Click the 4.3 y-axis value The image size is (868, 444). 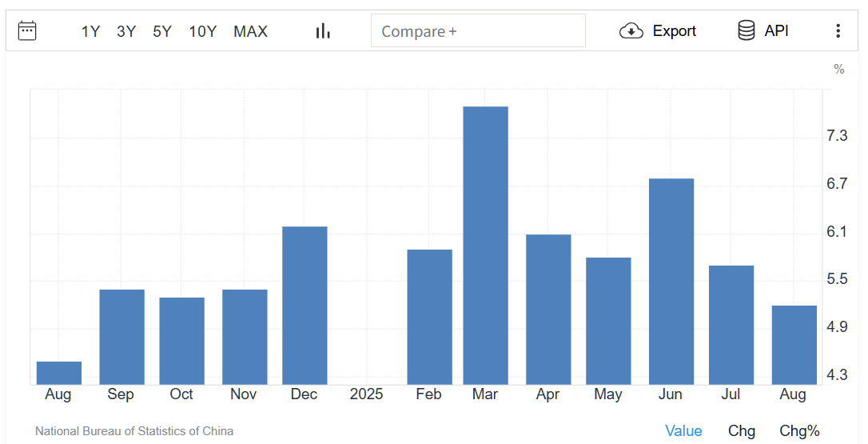click(837, 375)
